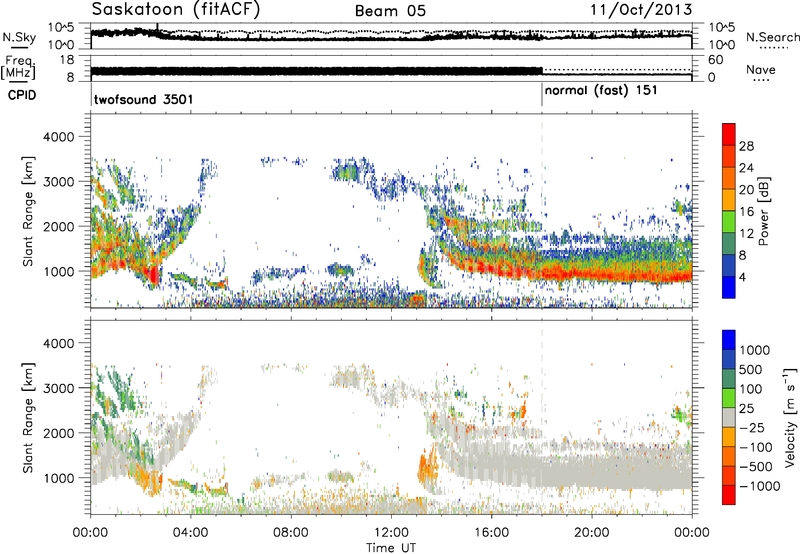Click the 4000 tick of the power panel
The width and height of the screenshot is (800, 554).
tap(58, 137)
